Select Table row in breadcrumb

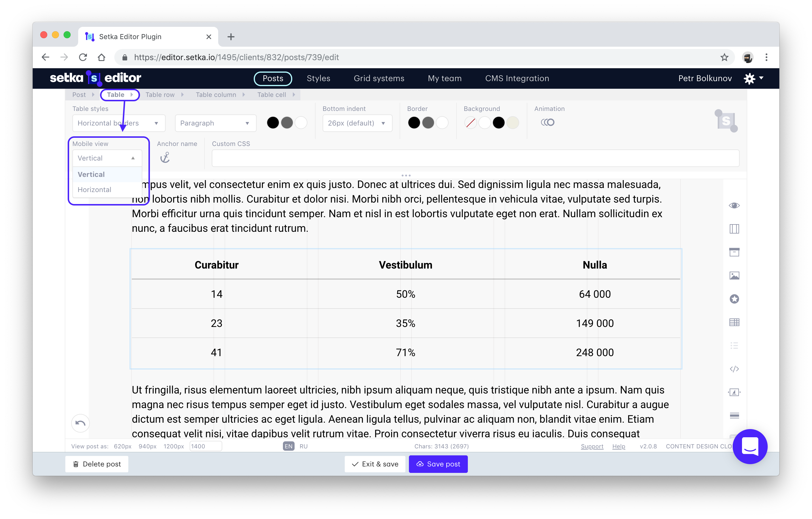pyautogui.click(x=160, y=95)
